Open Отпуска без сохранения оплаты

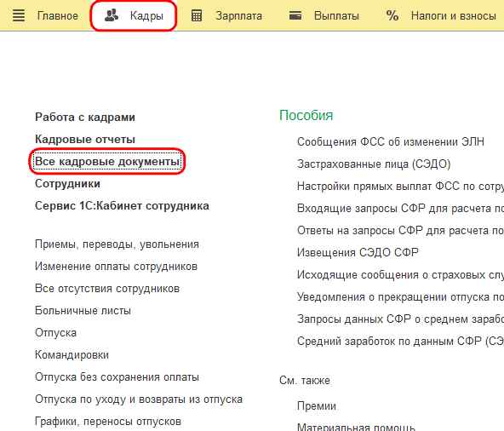click(x=117, y=377)
